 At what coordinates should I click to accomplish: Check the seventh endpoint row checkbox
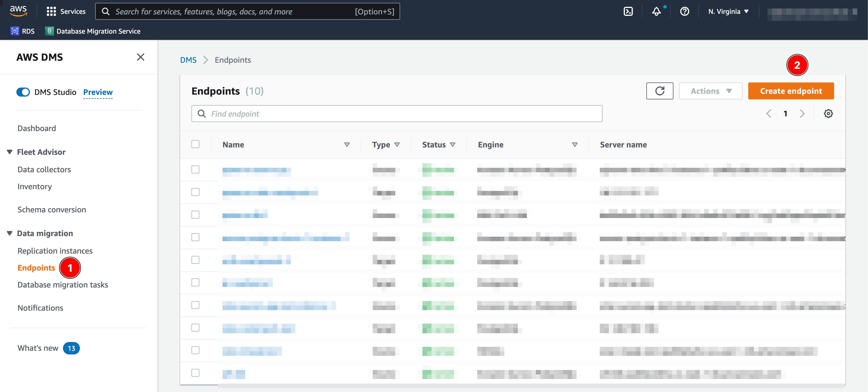pyautogui.click(x=195, y=305)
